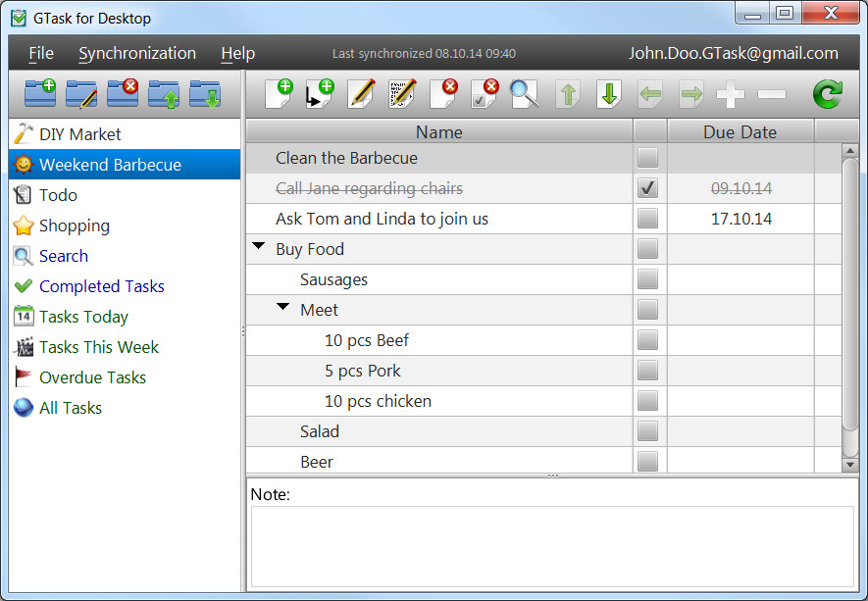This screenshot has width=868, height=601.
Task: Open the Search view in sidebar
Action: pyautogui.click(x=125, y=256)
